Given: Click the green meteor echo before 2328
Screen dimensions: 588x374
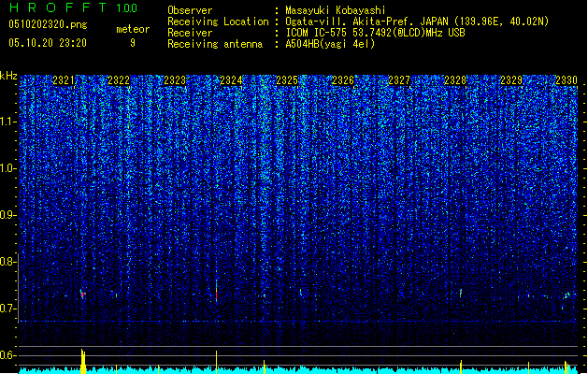Looking at the screenshot, I should tap(461, 293).
